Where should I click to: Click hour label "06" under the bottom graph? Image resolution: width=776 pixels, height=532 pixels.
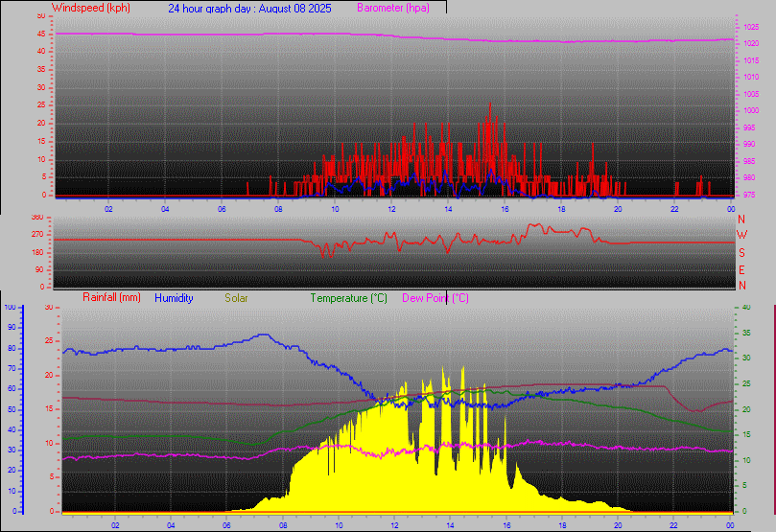227,525
